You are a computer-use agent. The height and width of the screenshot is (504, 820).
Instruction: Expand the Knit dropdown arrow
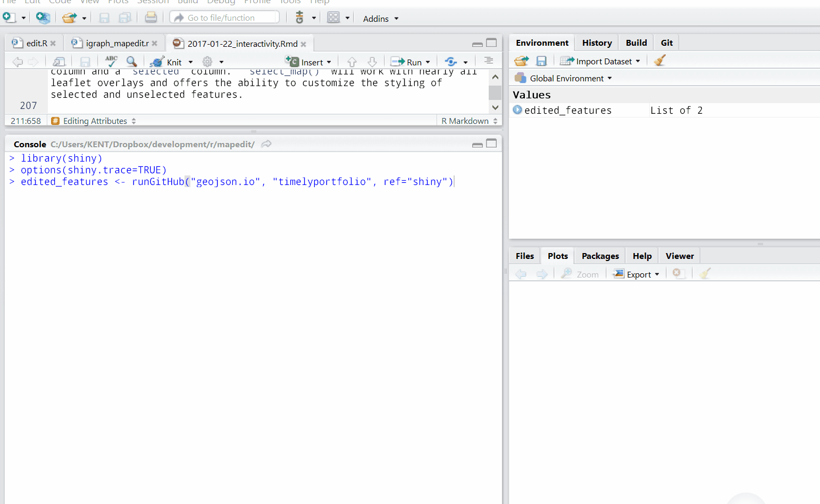[x=190, y=61]
